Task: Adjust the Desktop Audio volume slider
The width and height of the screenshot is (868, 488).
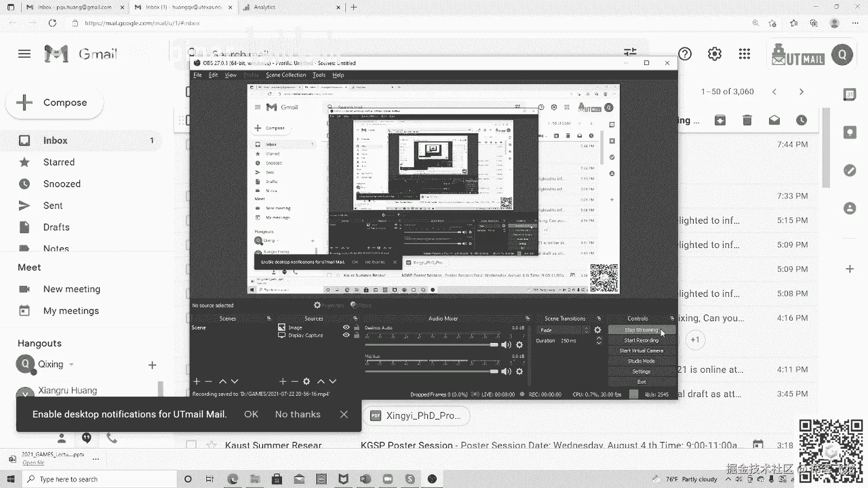Action: coord(494,345)
